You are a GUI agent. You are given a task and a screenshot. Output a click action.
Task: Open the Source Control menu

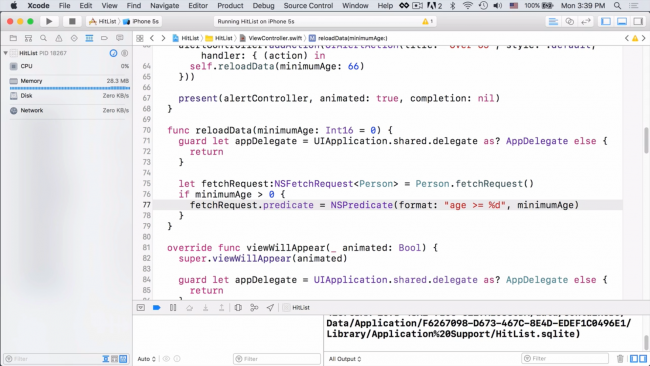click(x=308, y=5)
